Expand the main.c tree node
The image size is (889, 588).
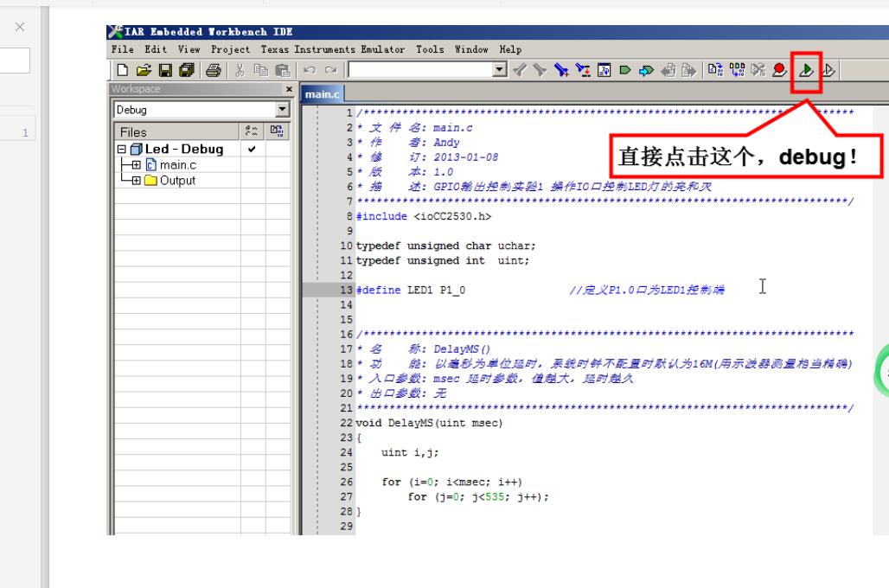point(136,165)
